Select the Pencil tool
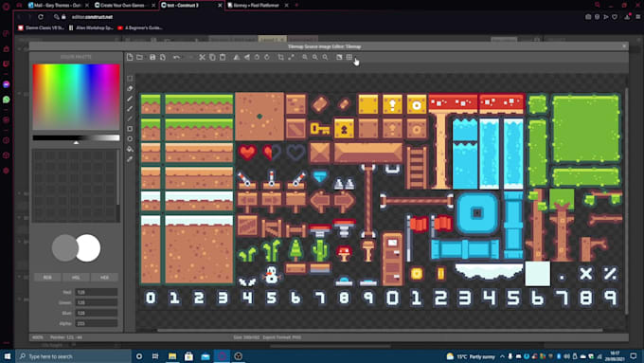Screen dimensions: 644x363 coord(130,99)
